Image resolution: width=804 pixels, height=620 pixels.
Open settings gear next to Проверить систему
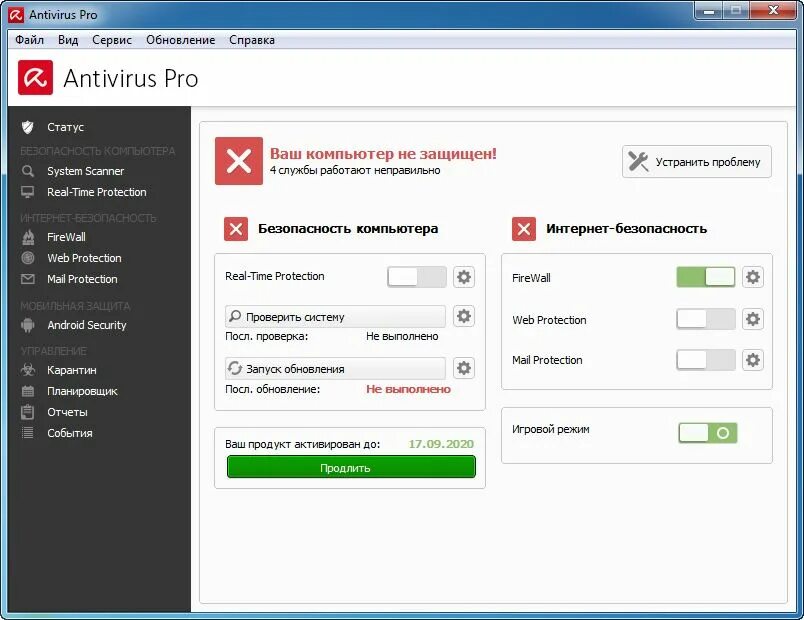464,316
